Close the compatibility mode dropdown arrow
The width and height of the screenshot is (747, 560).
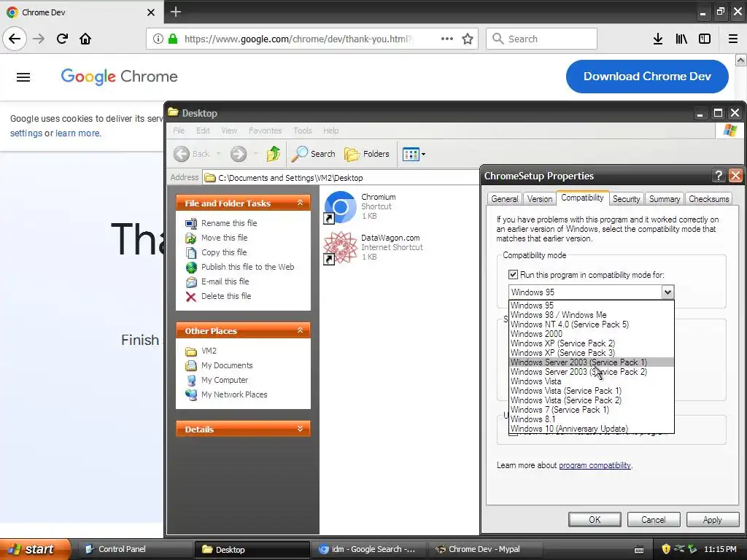pos(667,292)
